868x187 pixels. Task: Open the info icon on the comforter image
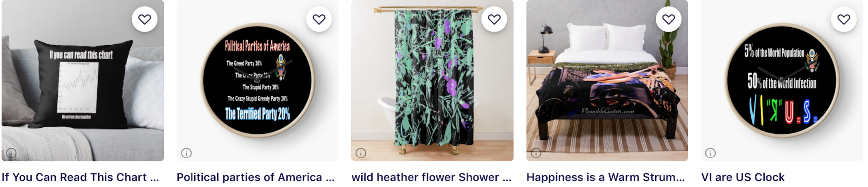pyautogui.click(x=536, y=153)
